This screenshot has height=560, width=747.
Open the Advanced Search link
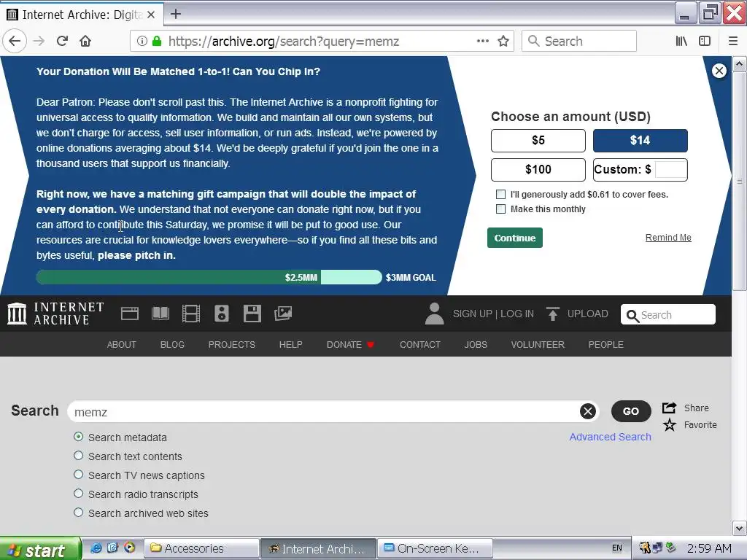click(x=611, y=437)
